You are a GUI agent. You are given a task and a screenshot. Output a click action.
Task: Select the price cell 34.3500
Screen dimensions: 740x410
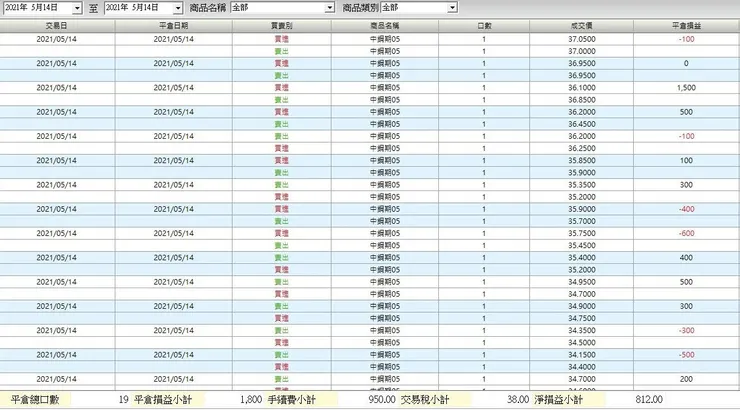coord(581,331)
